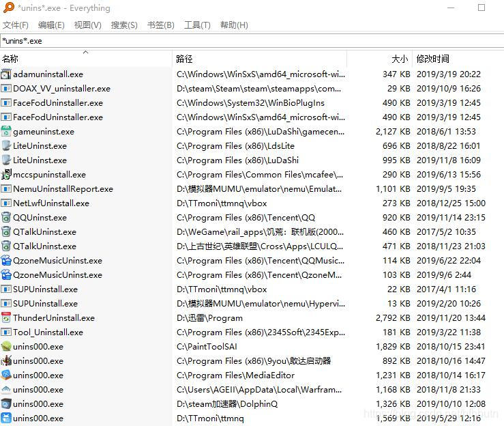Open the 书签(B) menu
504x426 pixels.
click(161, 25)
